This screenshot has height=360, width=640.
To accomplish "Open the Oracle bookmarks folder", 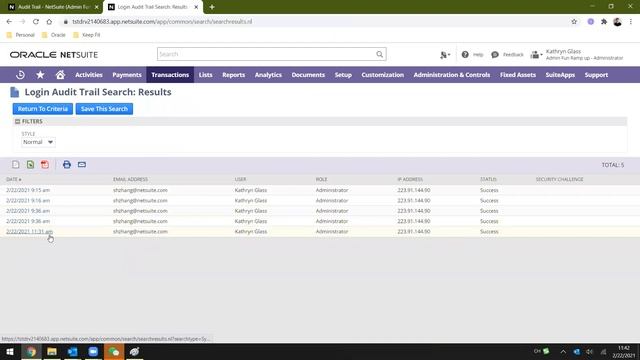I will (54, 35).
